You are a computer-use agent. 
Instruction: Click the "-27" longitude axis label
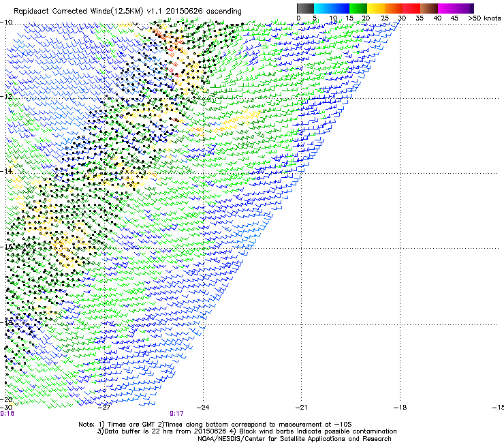coord(104,407)
